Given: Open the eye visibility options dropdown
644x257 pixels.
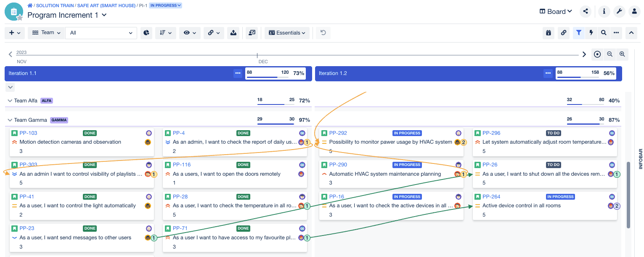Looking at the screenshot, I should click(190, 33).
